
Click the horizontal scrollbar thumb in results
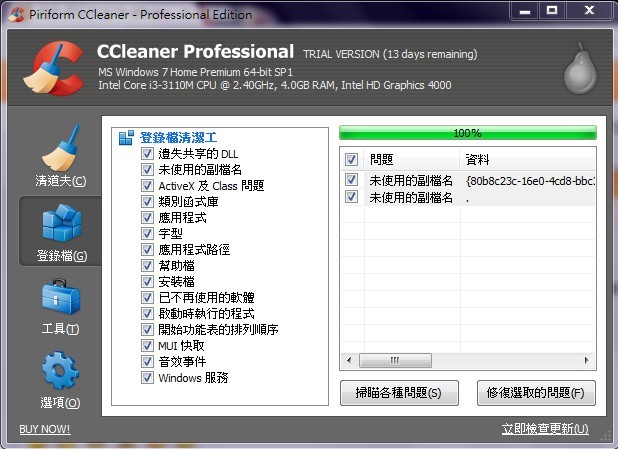click(395, 360)
